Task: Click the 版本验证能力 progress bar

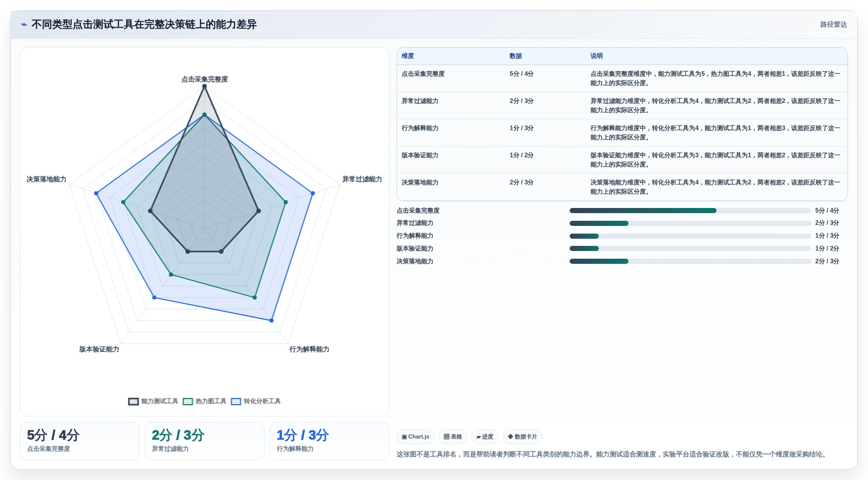Action: coord(690,248)
